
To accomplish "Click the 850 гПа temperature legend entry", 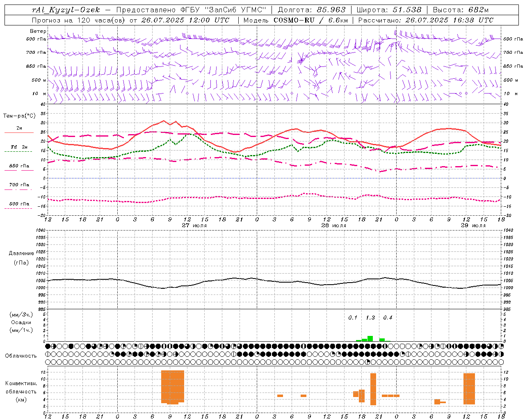I will pos(19,166).
